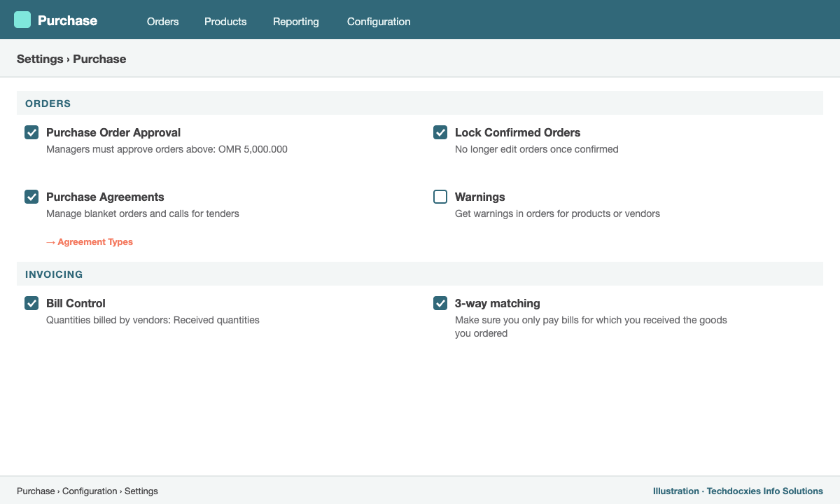840x504 pixels.
Task: Toggle the Bill Control checkbox
Action: (x=31, y=303)
